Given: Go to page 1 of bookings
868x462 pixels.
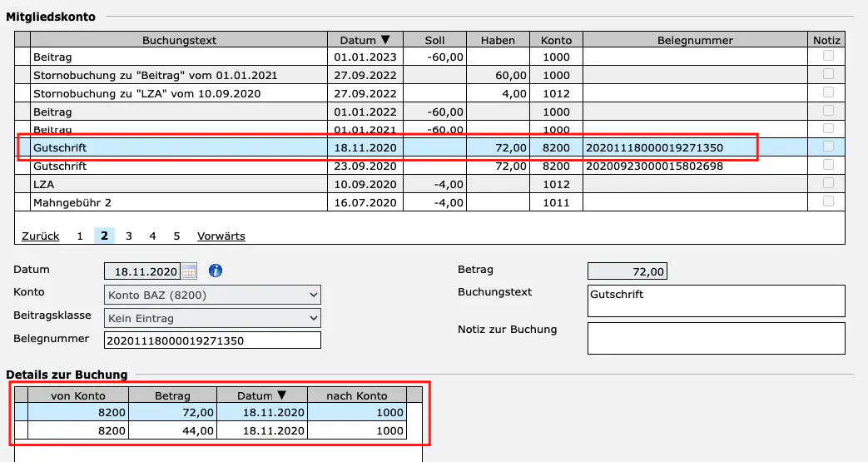Looking at the screenshot, I should [x=80, y=236].
